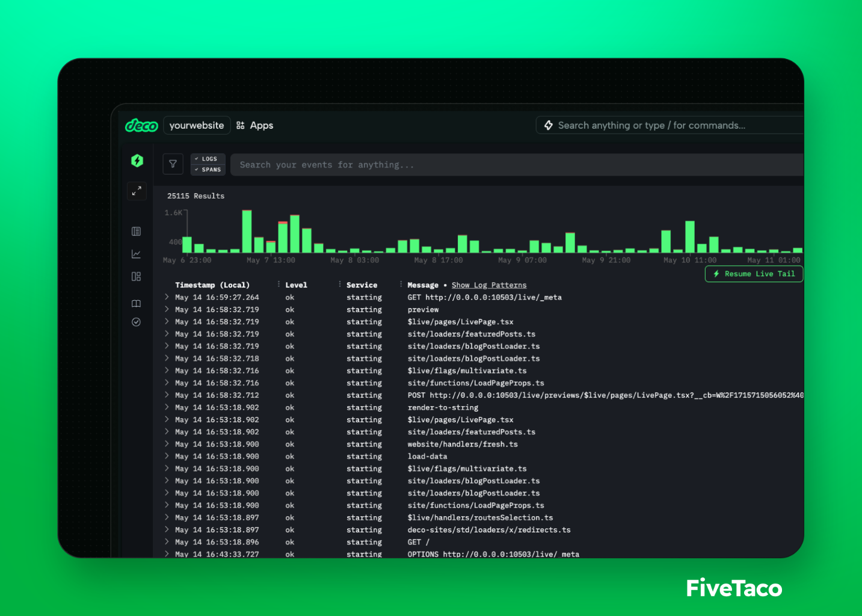Screen dimensions: 862x616
Task: Click the Service column header
Action: coord(362,285)
